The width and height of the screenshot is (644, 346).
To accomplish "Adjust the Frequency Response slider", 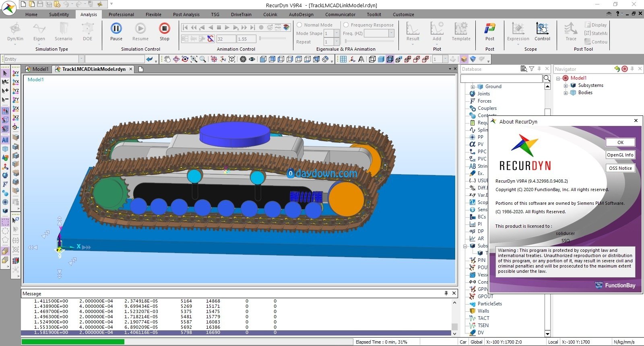I will click(369, 41).
